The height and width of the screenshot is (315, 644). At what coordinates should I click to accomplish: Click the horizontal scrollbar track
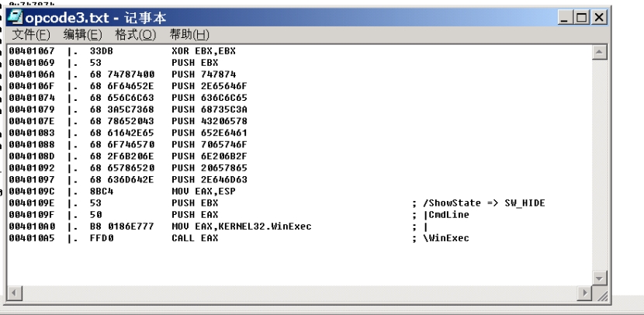pos(295,293)
